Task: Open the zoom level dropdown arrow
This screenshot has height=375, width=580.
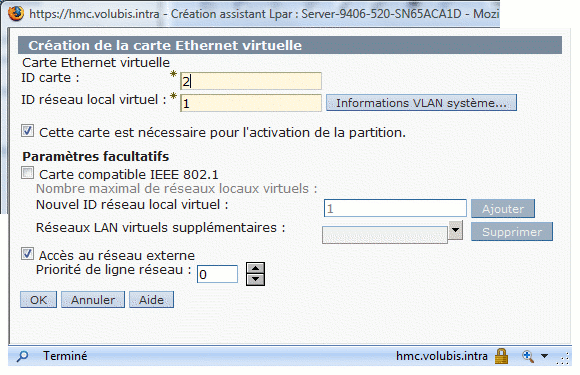Action: pyautogui.click(x=544, y=356)
